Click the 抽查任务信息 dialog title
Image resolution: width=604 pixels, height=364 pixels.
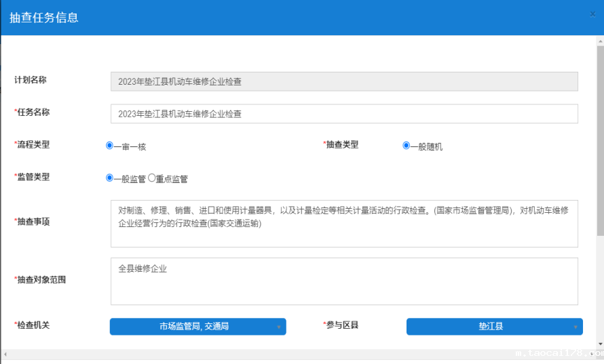(44, 18)
